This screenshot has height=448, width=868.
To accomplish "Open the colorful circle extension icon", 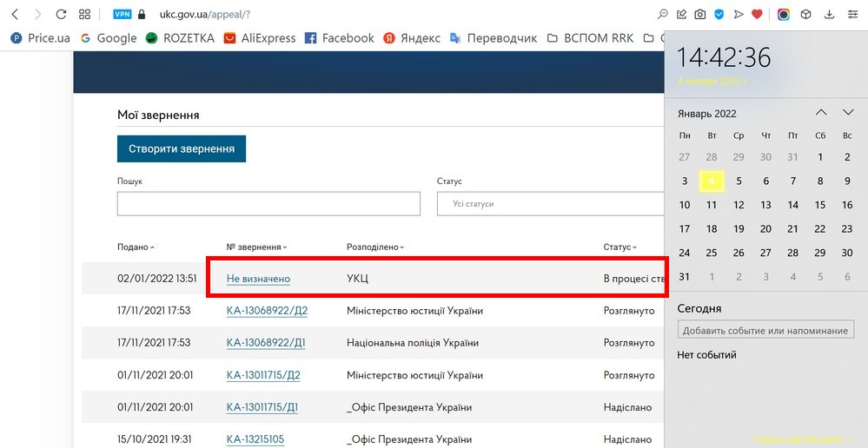I will pyautogui.click(x=784, y=15).
